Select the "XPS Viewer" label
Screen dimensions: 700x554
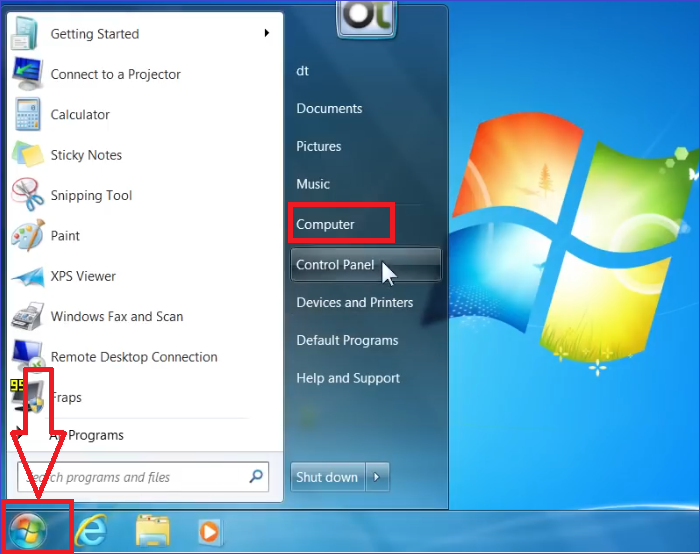tap(83, 276)
